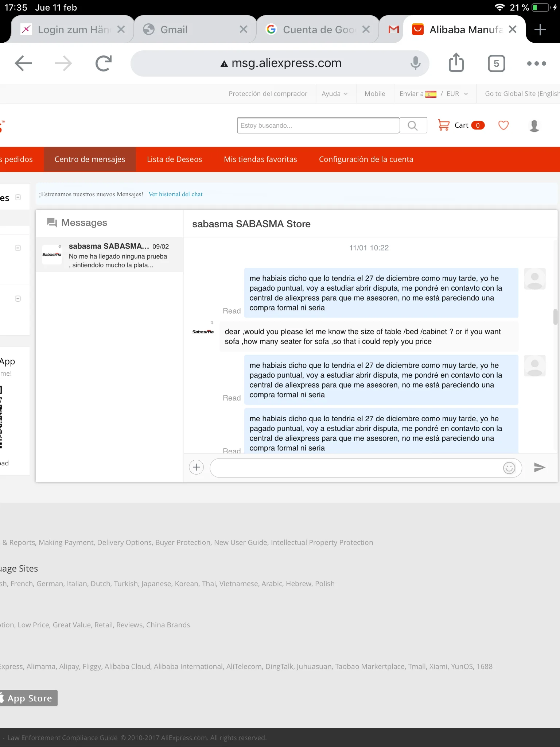Open the browser three-dot menu

(537, 63)
